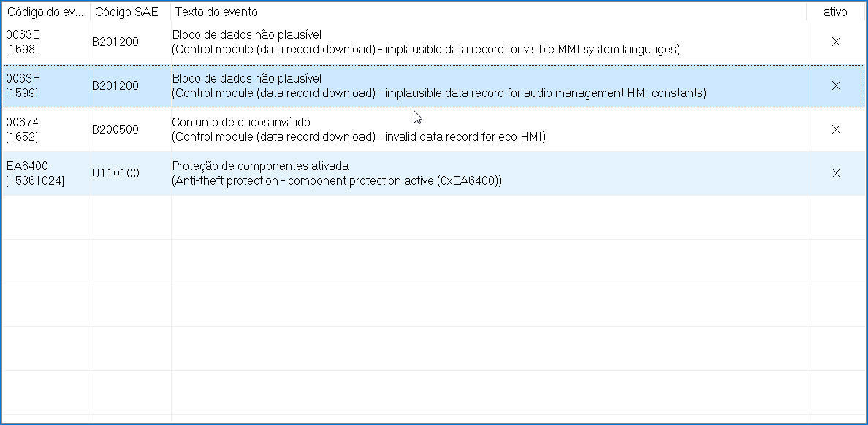The image size is (868, 425).
Task: Select event code 0063E [1598]
Action: click(23, 42)
